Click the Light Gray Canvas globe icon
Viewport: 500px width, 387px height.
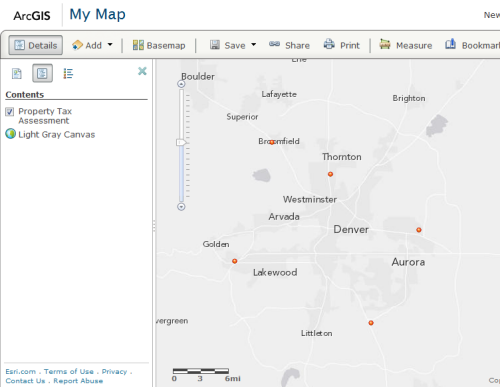click(x=11, y=134)
